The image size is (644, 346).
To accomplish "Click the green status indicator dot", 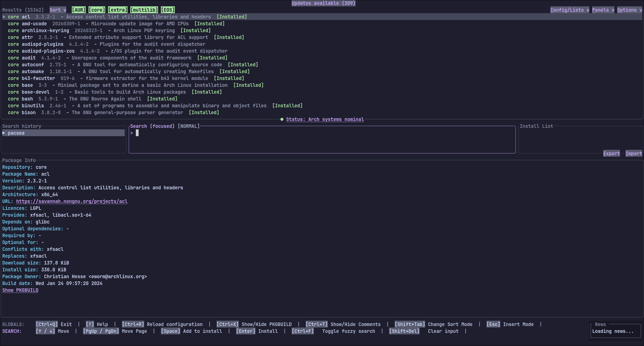I will click(x=282, y=119).
